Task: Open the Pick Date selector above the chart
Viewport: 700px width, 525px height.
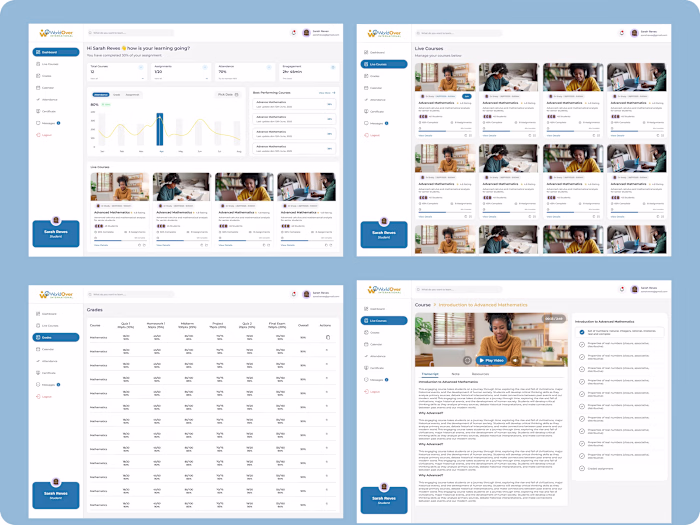Action: coord(228,95)
